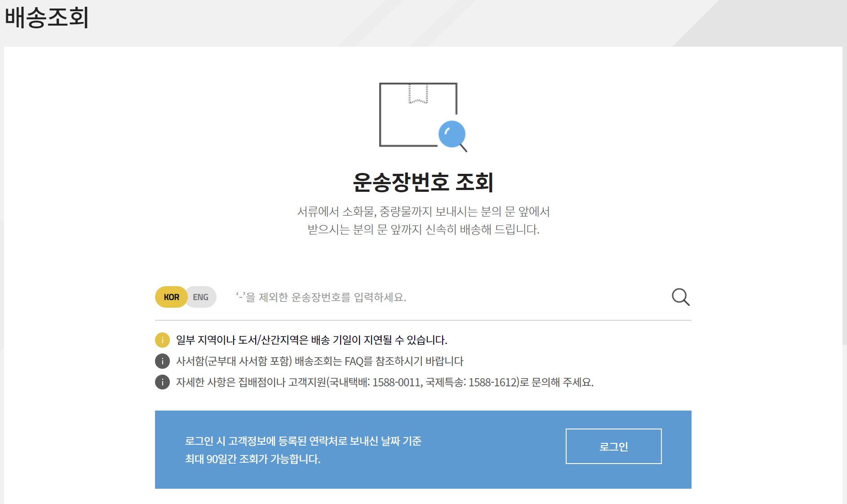Image resolution: width=847 pixels, height=504 pixels.
Task: Click the customer support line mentioning 1588-0011
Action: (385, 382)
